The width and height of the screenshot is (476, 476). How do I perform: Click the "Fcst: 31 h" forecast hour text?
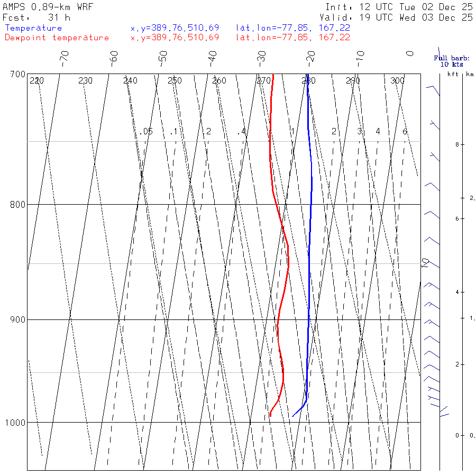(x=36, y=17)
